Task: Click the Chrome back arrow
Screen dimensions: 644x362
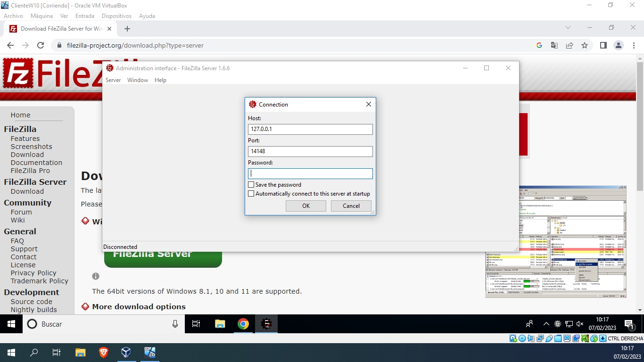Action: pos(10,45)
